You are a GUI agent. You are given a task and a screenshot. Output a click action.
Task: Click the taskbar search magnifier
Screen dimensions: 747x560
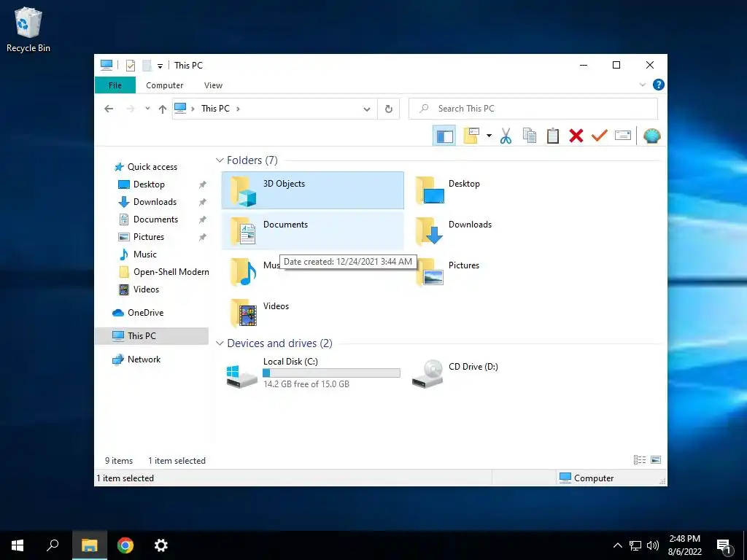(x=53, y=545)
